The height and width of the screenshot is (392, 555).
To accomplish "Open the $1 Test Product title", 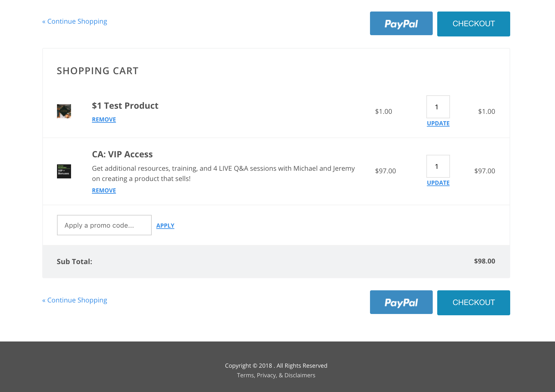I will click(125, 106).
